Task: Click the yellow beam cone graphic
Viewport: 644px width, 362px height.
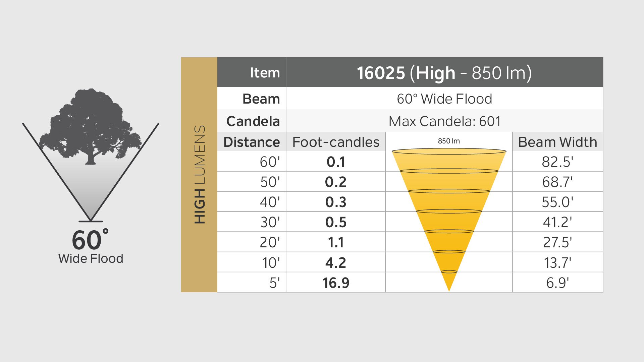Action: click(x=449, y=220)
